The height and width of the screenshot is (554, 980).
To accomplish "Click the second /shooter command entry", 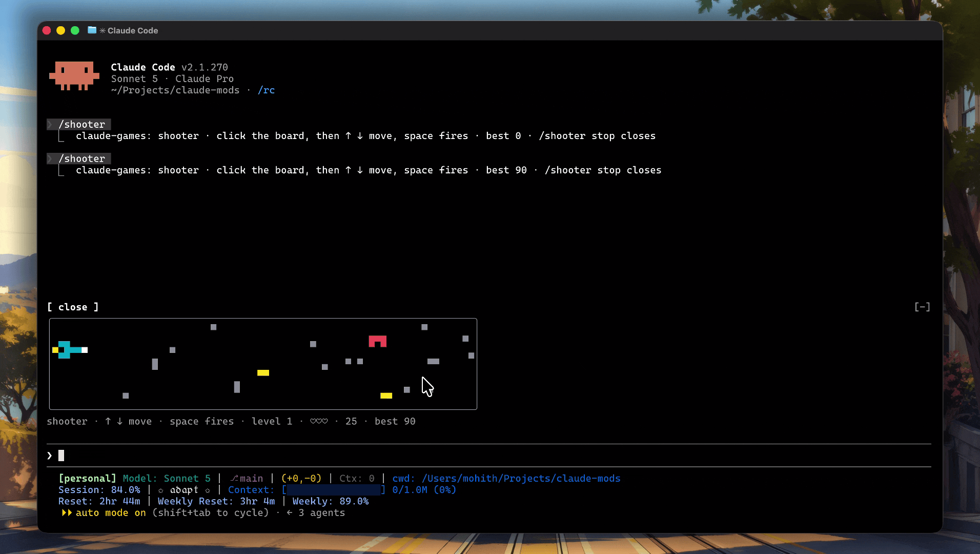I will coord(79,159).
